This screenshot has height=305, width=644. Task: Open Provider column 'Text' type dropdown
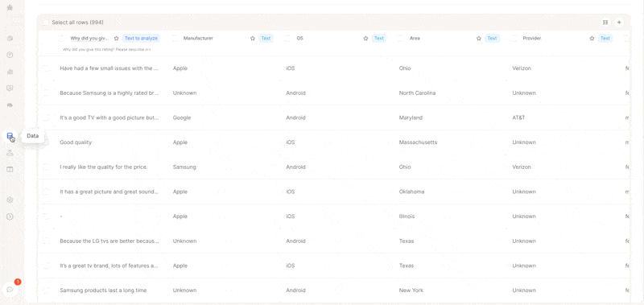[605, 38]
